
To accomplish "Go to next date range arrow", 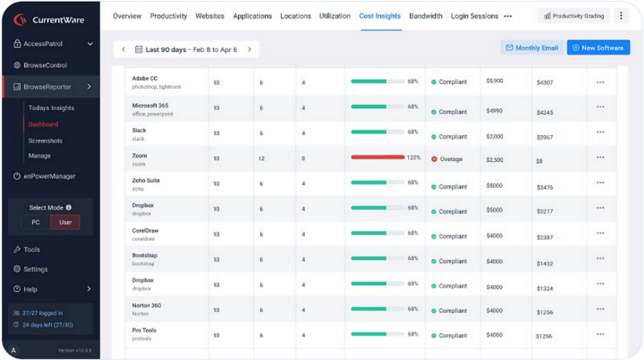I will [x=249, y=50].
